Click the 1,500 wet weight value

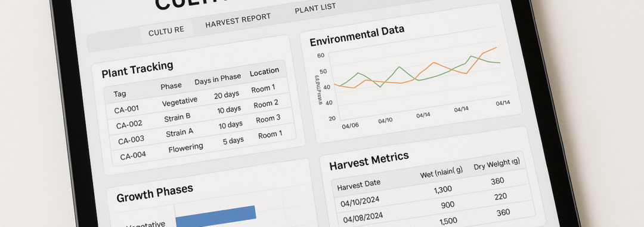point(448,221)
